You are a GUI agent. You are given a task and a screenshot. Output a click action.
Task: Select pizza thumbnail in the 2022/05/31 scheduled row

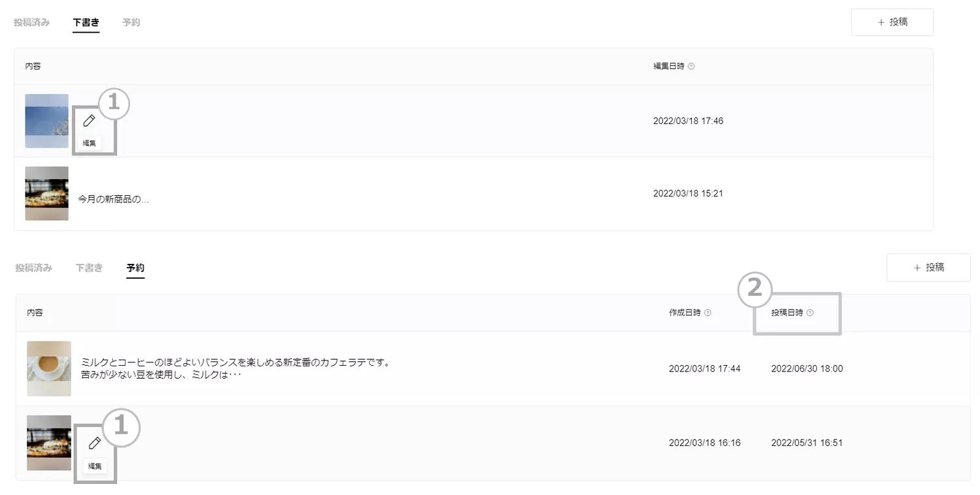tap(49, 443)
